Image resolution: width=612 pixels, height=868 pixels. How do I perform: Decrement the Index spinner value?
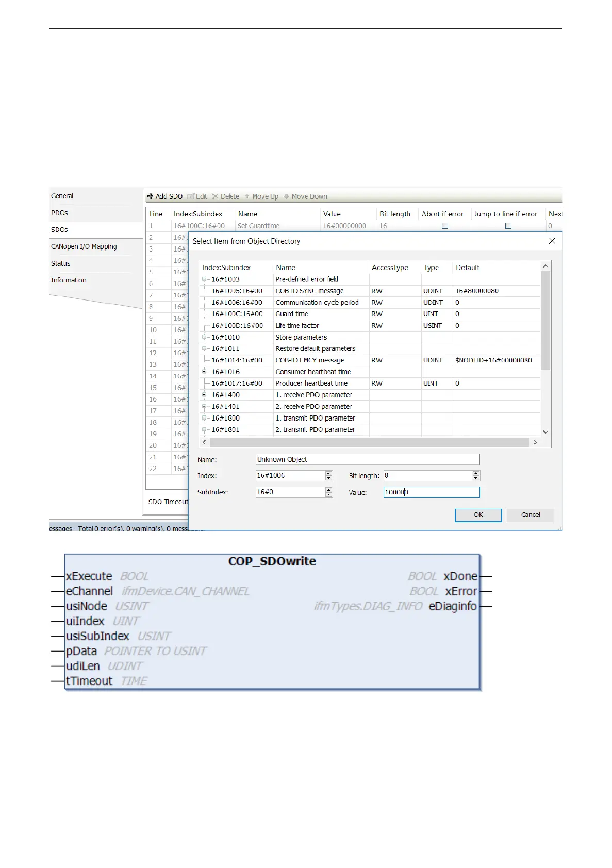click(329, 478)
